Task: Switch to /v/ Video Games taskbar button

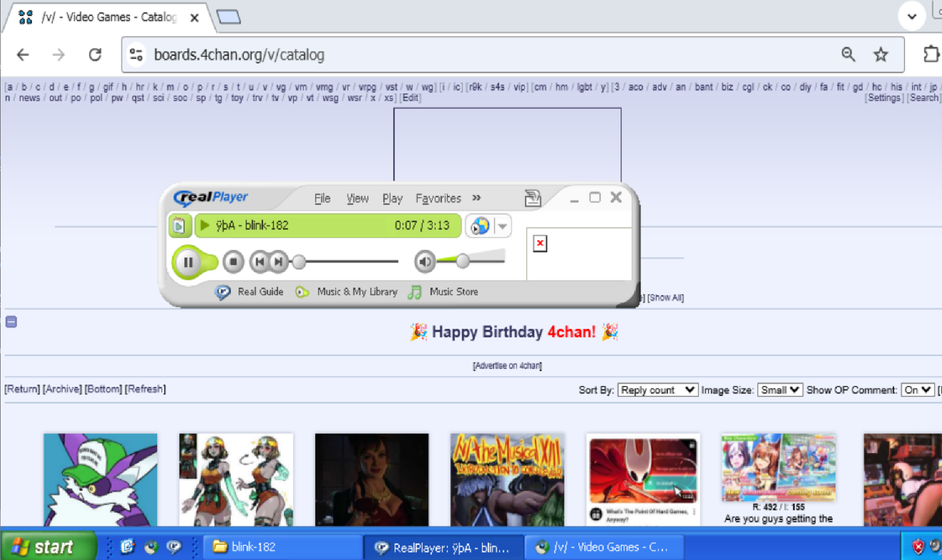Action: pyautogui.click(x=604, y=547)
